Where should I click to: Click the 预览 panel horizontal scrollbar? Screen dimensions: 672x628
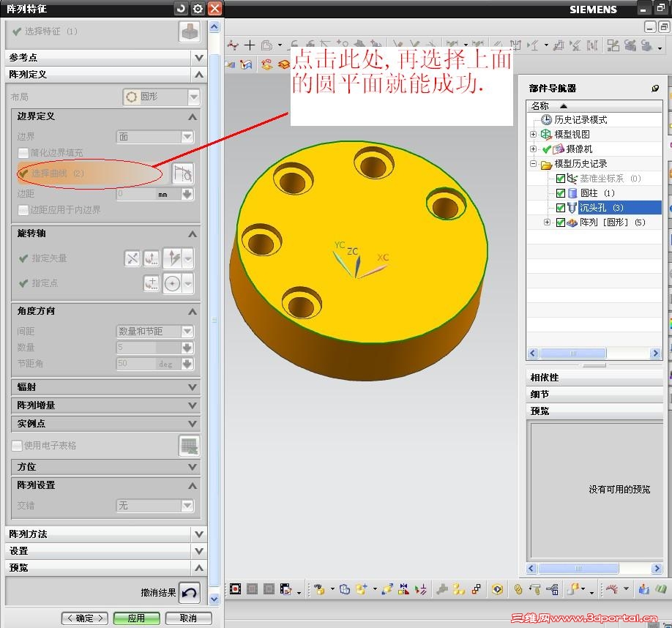(x=594, y=569)
